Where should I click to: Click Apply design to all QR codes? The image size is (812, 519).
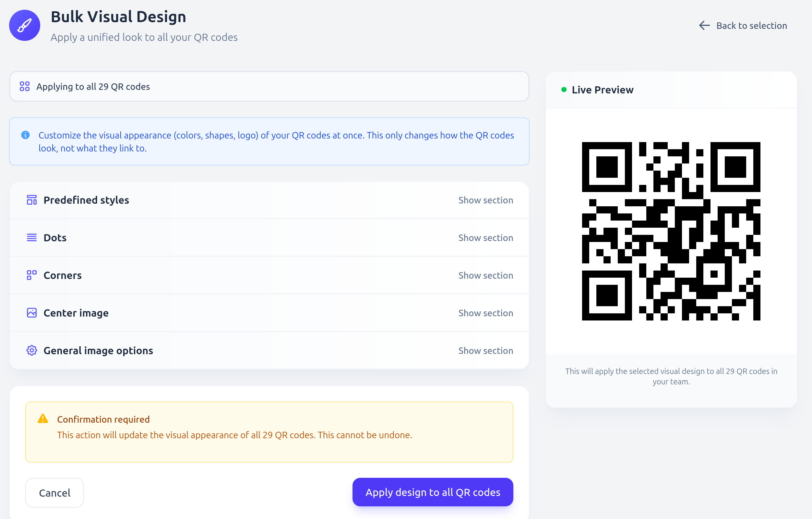(432, 492)
